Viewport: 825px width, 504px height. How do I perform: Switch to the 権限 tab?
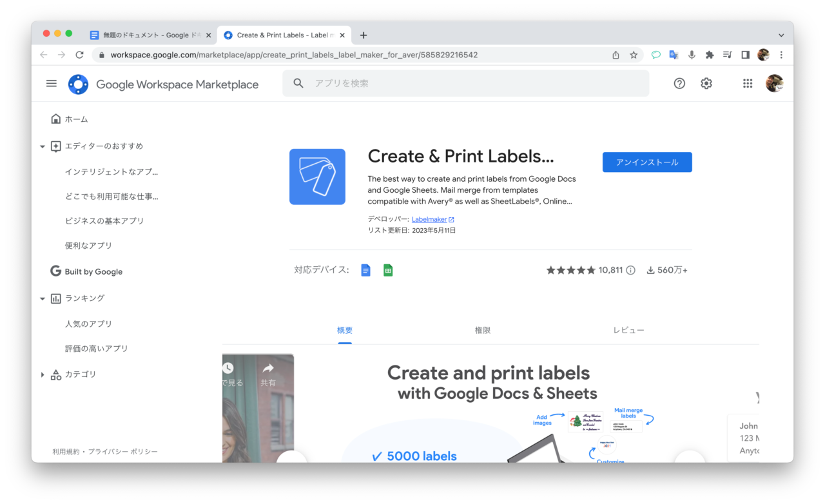pos(483,330)
